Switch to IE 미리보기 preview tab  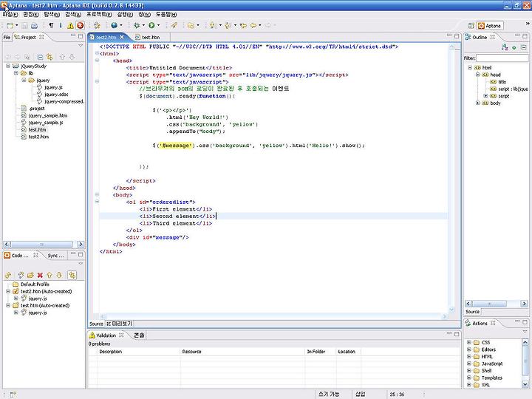[x=119, y=324]
